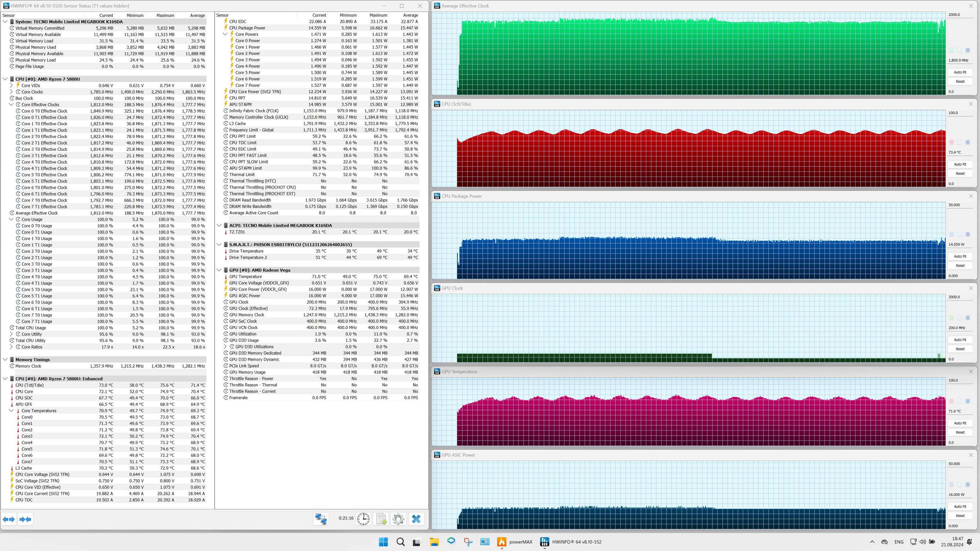Click the remote network monitoring icon

321,519
